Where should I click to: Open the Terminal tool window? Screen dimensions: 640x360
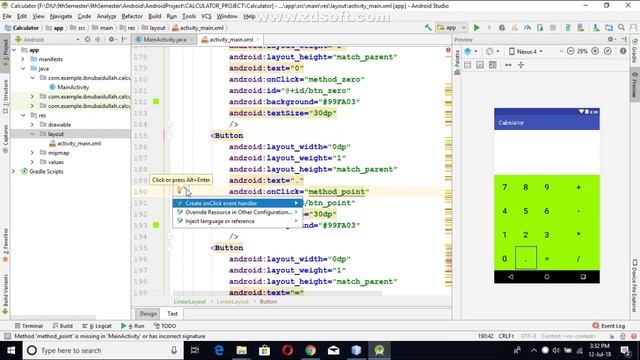[29, 326]
